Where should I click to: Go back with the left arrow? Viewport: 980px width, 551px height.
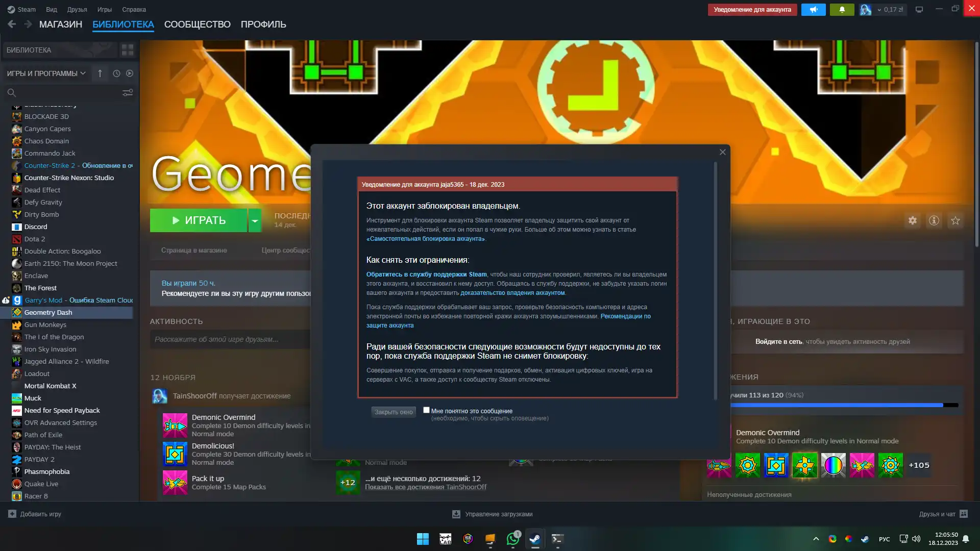[12, 24]
